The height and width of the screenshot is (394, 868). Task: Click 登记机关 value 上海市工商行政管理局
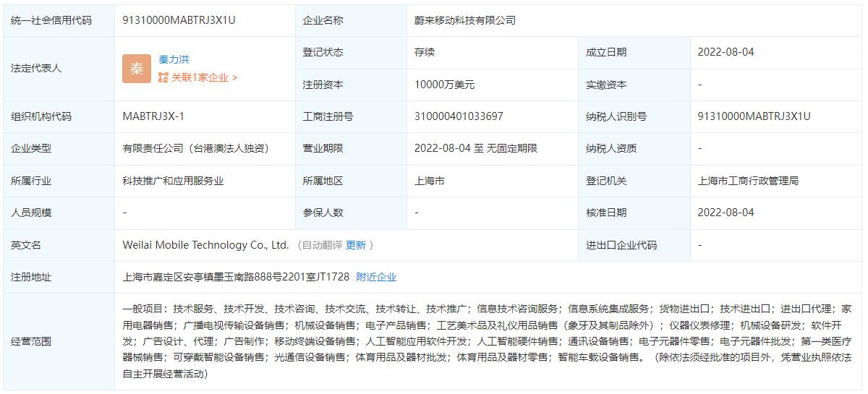[x=748, y=181]
